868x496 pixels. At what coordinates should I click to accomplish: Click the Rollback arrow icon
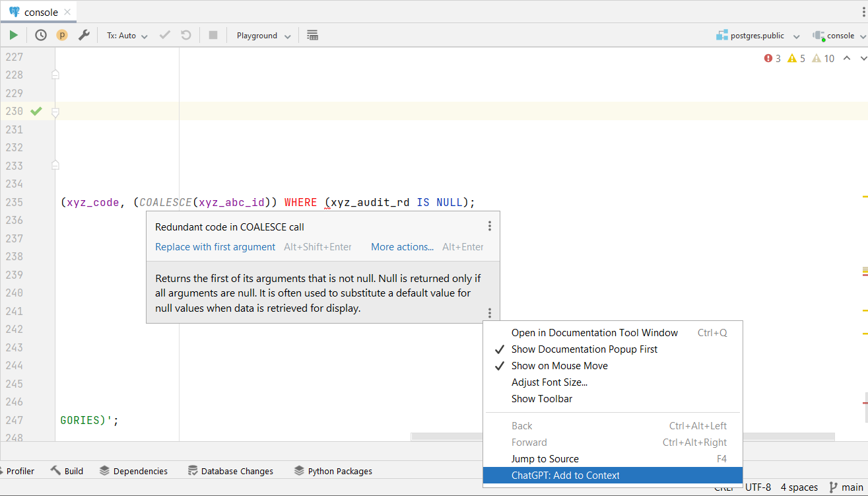tap(186, 35)
